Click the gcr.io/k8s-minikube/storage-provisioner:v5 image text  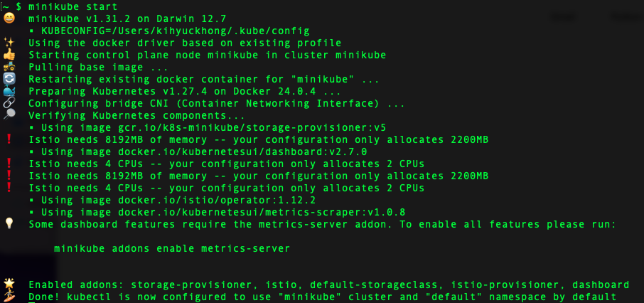tap(252, 127)
